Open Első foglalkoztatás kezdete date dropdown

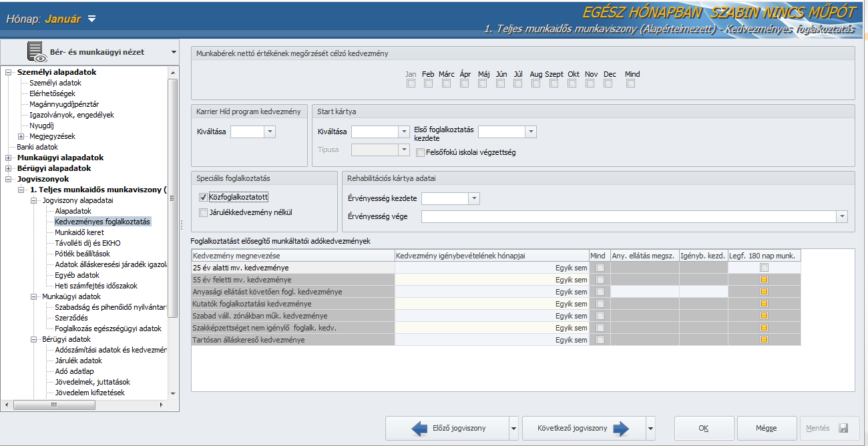[531, 132]
